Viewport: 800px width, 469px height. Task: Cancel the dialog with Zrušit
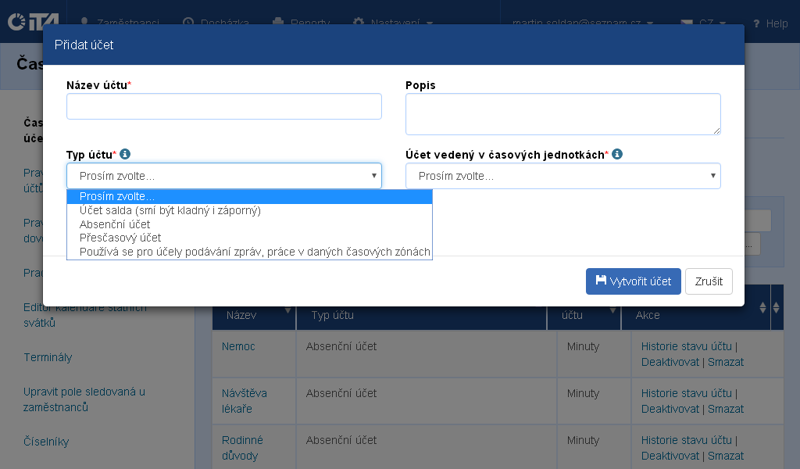(x=708, y=281)
